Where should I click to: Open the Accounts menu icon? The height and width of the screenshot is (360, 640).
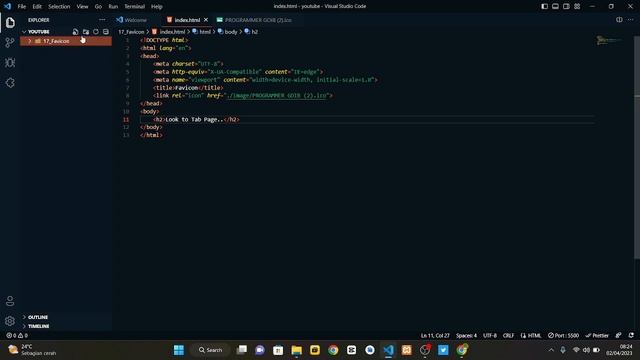(x=10, y=301)
